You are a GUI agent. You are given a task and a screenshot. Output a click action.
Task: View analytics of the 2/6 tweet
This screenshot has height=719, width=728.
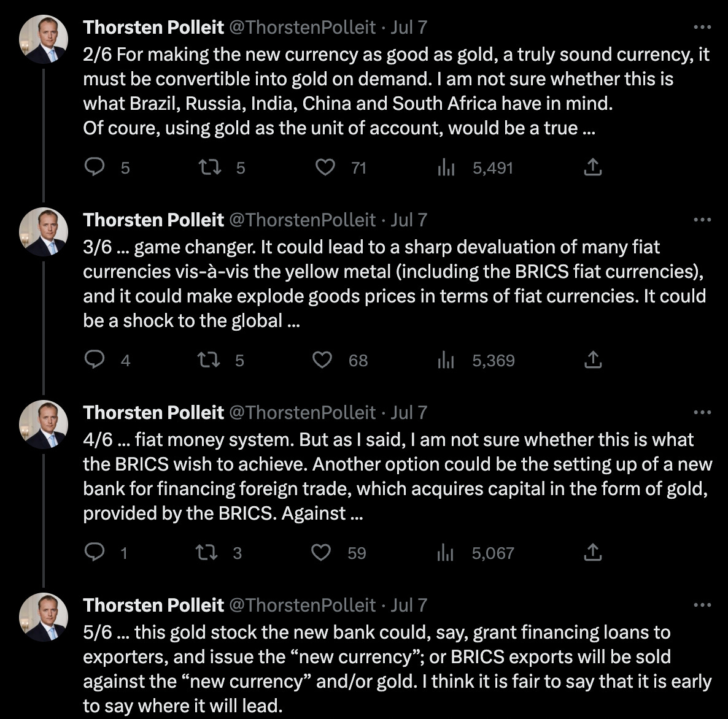(446, 167)
